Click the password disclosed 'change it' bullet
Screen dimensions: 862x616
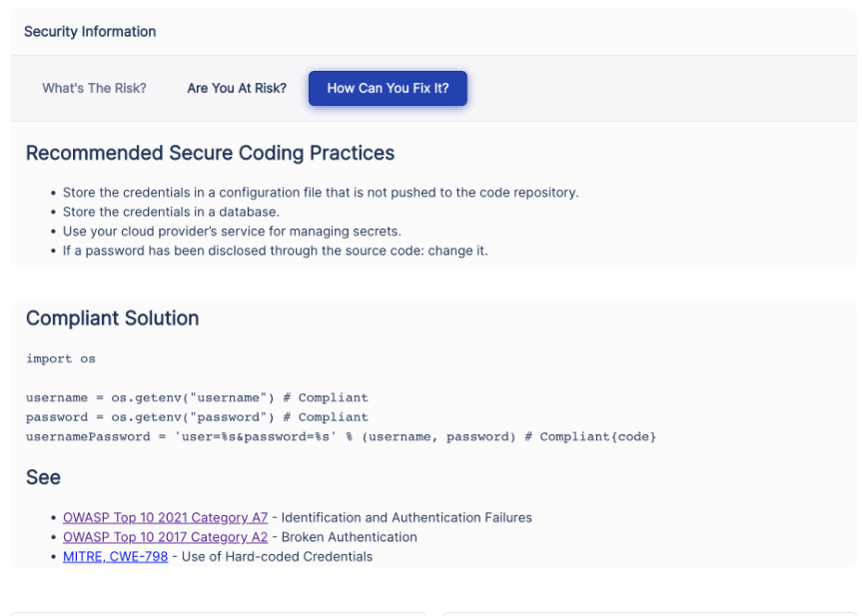275,251
